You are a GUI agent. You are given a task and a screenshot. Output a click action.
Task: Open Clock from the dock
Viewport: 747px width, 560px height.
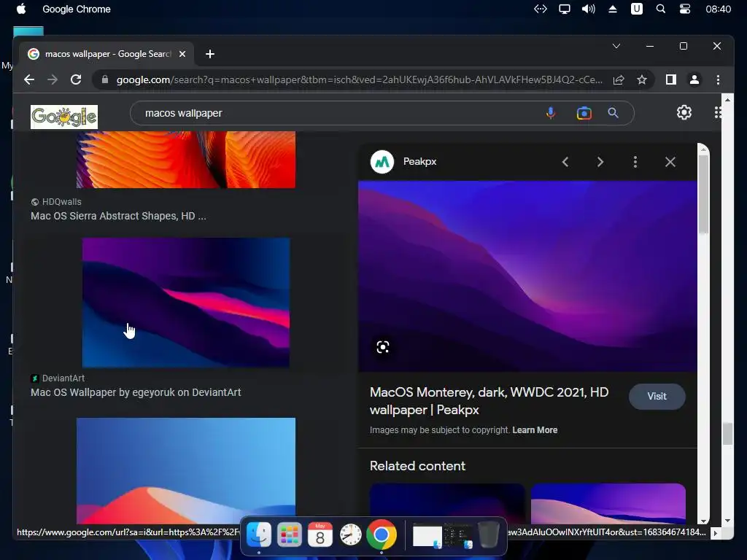tap(351, 534)
